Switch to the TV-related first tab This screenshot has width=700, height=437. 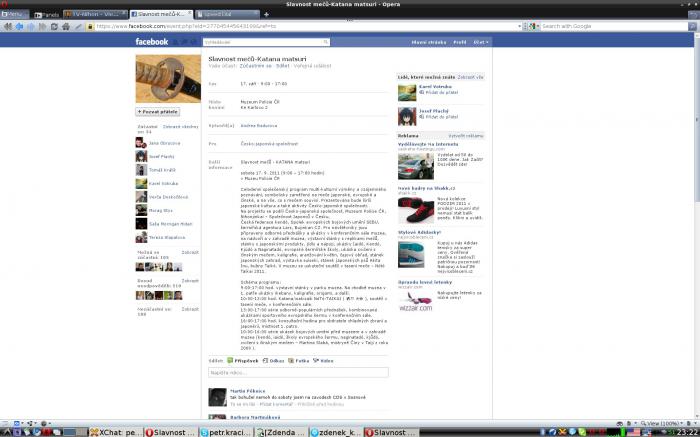(95, 14)
